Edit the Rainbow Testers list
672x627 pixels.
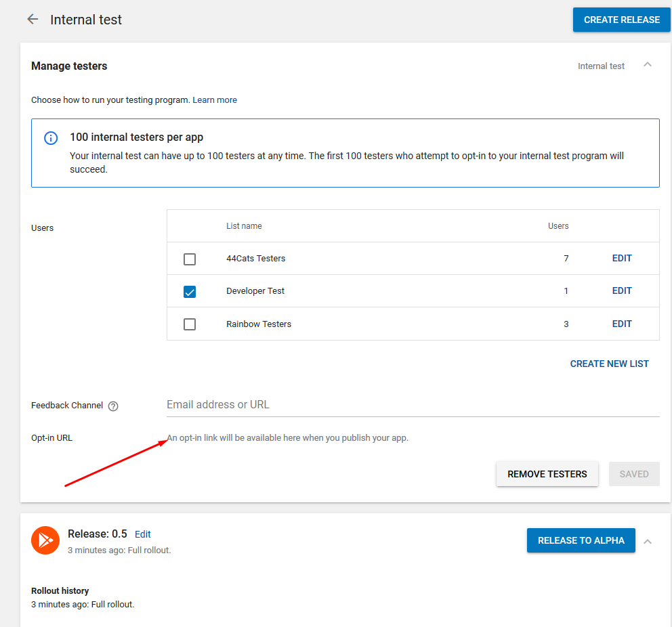(621, 324)
